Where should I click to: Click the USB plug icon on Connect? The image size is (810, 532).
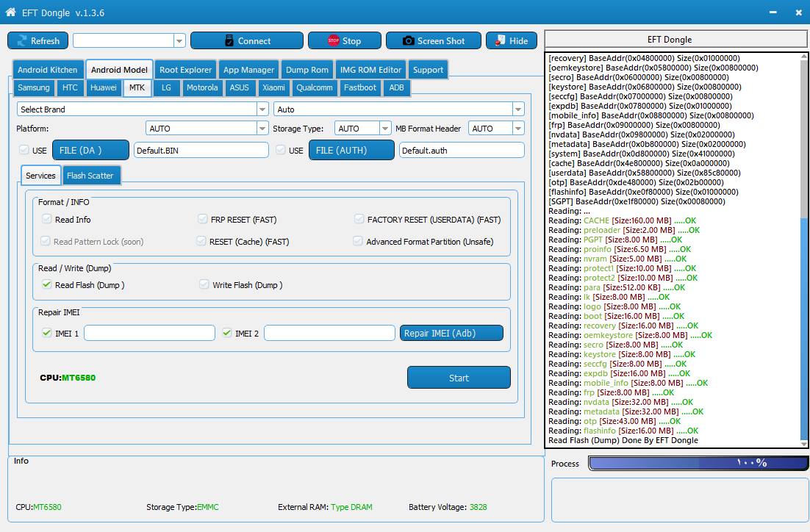[x=229, y=41]
